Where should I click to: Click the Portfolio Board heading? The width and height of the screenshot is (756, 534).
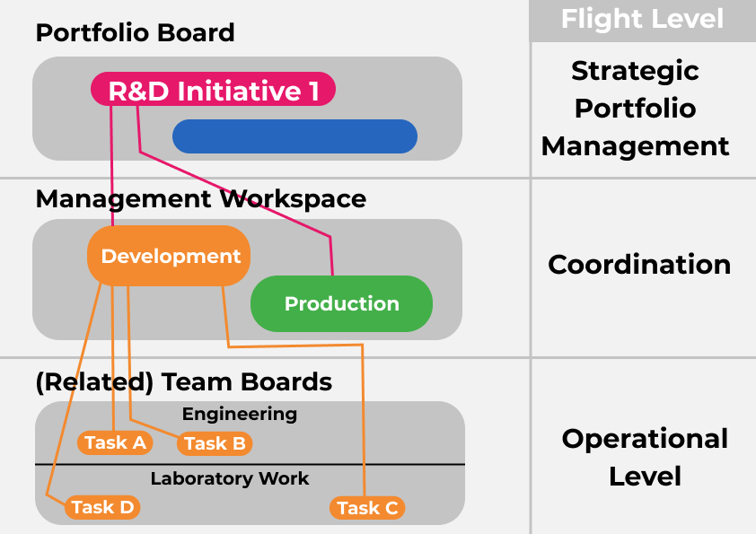pyautogui.click(x=135, y=33)
